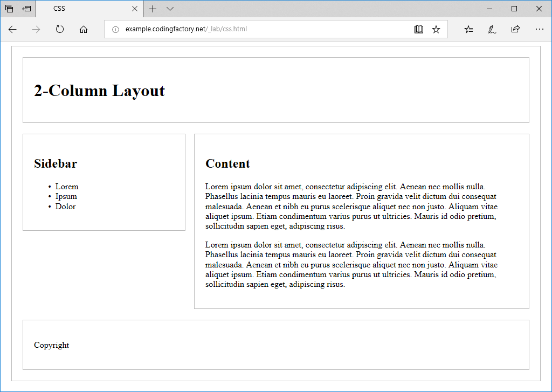This screenshot has width=552, height=392.
Task: Close the CSS tab
Action: pos(134,9)
